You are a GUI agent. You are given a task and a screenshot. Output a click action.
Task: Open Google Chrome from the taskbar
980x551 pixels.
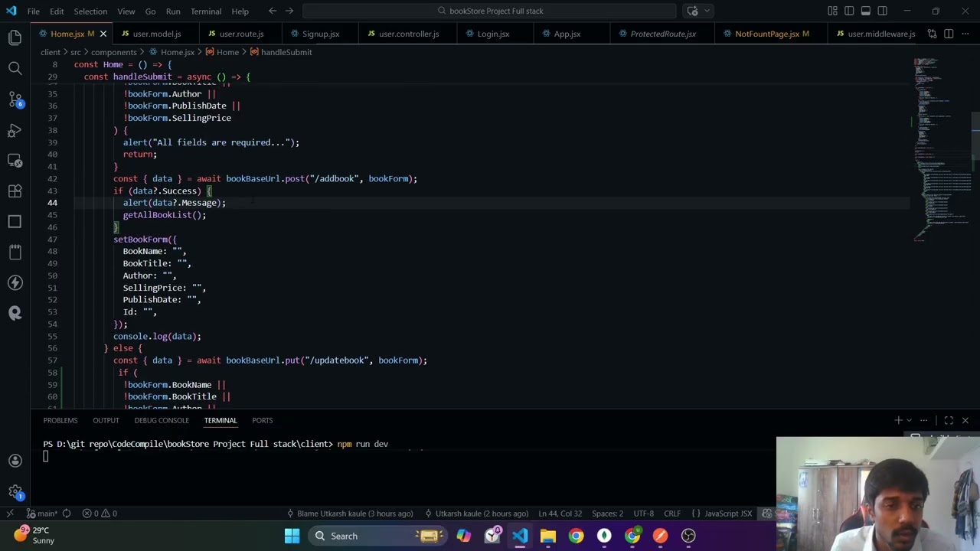coord(576,536)
